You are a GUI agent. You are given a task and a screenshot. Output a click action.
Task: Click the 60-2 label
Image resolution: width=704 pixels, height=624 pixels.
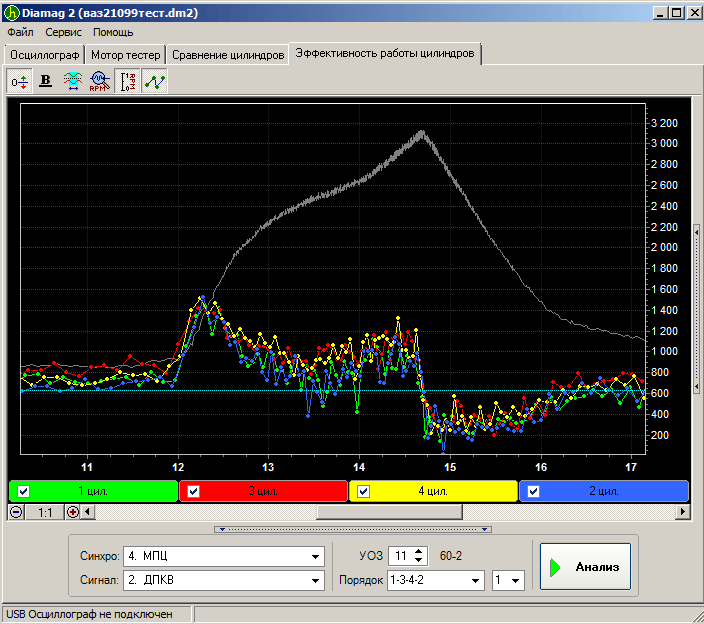click(x=451, y=556)
